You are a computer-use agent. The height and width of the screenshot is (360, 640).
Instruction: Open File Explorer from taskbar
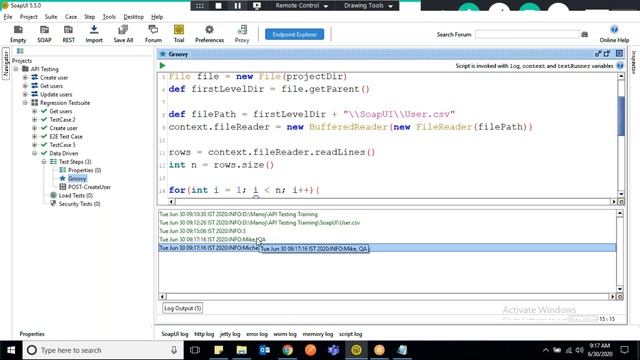pos(242,350)
